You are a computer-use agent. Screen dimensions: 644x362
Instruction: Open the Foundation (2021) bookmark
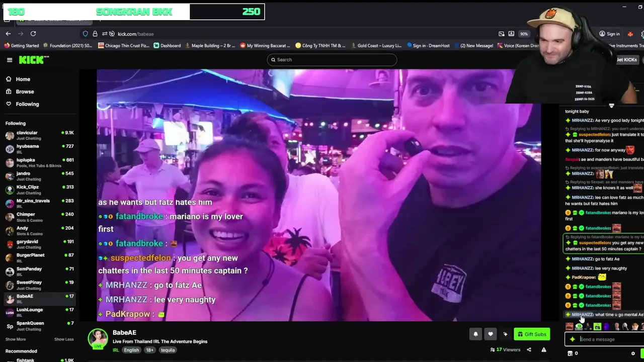67,45
